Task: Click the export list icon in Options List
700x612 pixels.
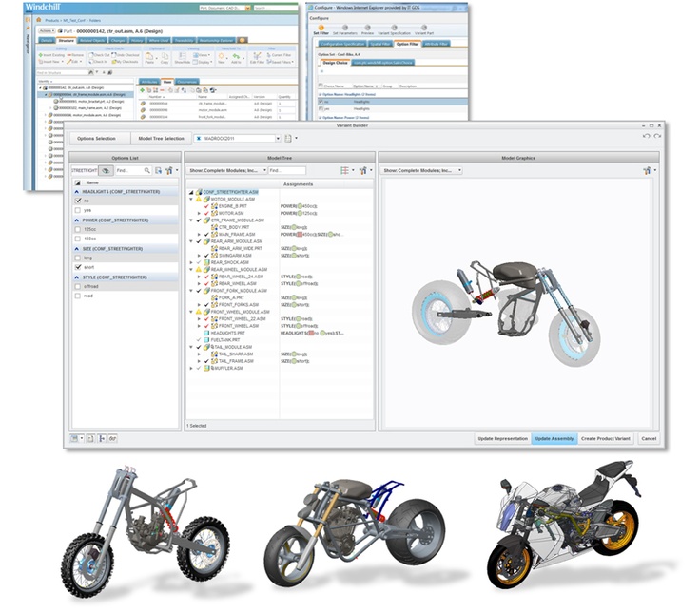Action: pos(159,170)
